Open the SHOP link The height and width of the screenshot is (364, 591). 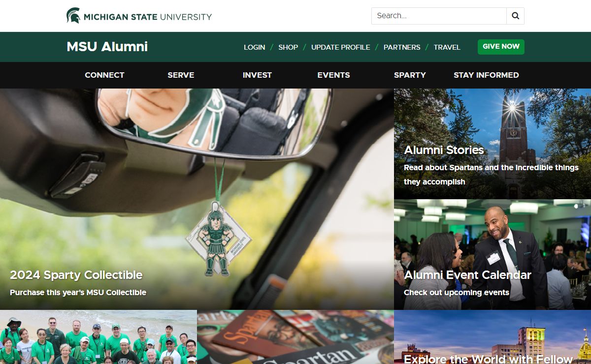click(288, 47)
